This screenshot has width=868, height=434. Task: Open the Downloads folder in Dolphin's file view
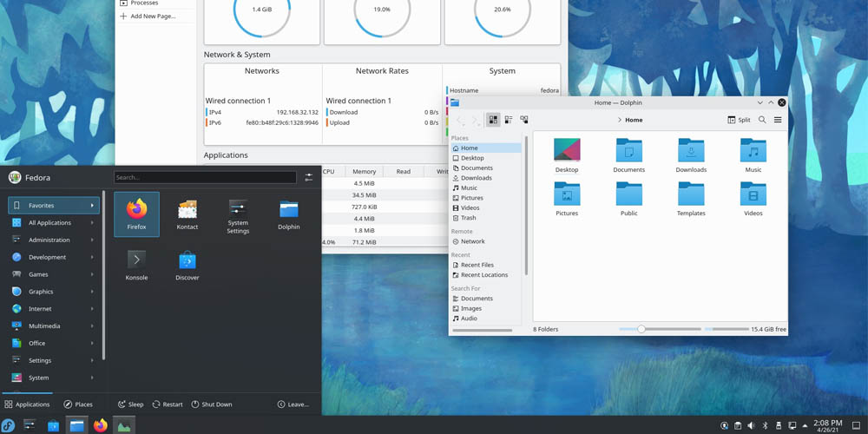point(691,155)
